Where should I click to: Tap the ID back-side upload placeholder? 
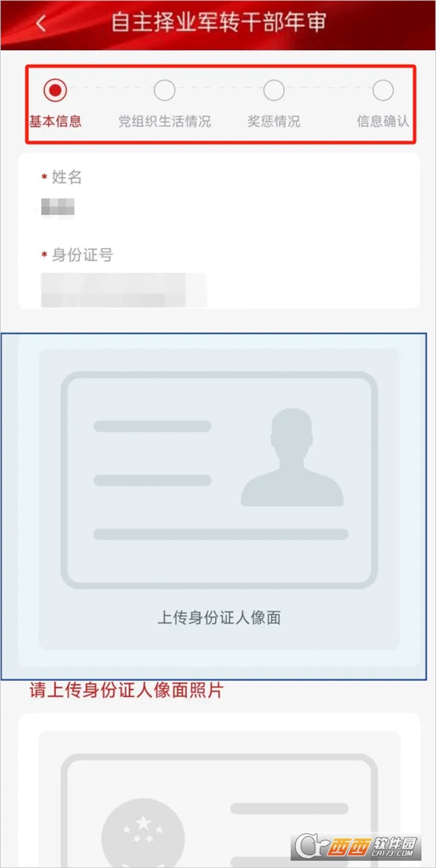tap(219, 800)
